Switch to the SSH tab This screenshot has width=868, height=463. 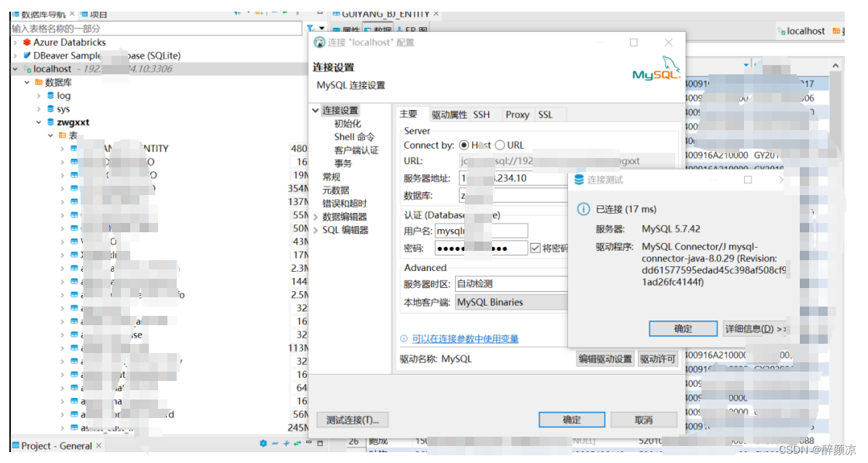(x=481, y=115)
